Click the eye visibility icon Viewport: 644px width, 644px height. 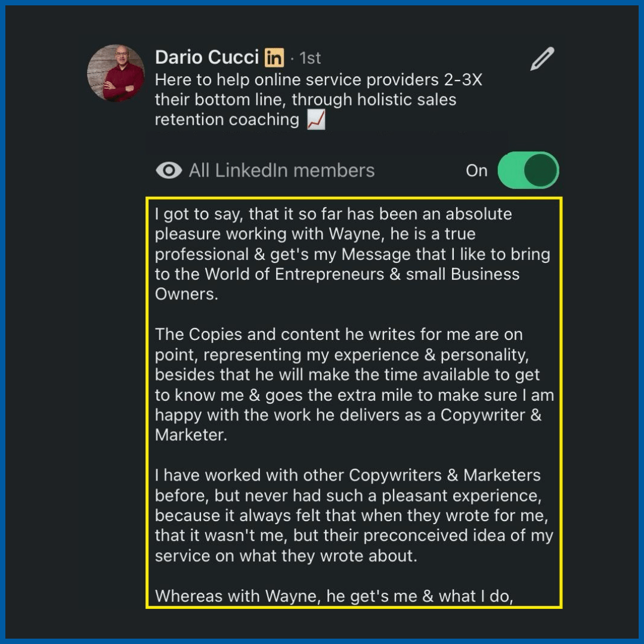(169, 170)
